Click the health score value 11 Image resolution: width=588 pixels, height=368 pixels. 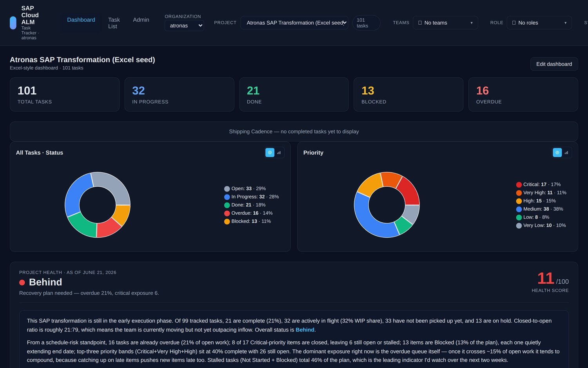[x=545, y=279]
